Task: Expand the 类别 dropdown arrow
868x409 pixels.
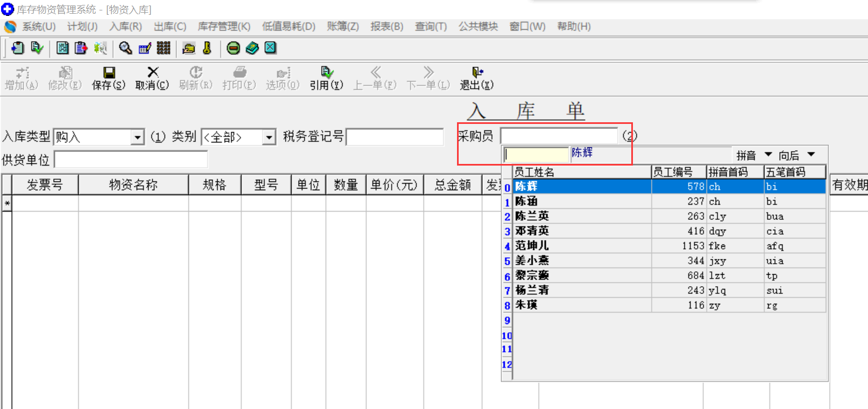Action: (x=269, y=137)
